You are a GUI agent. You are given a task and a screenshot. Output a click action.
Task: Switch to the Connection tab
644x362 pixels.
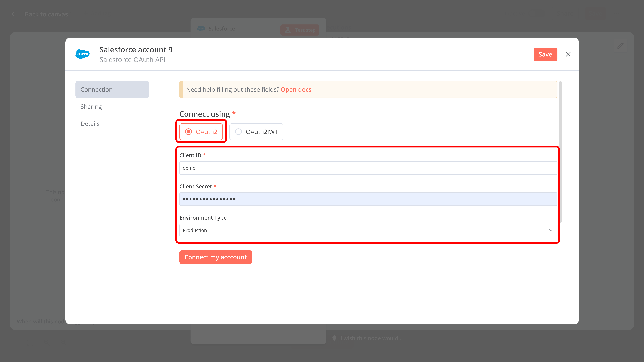tap(112, 89)
